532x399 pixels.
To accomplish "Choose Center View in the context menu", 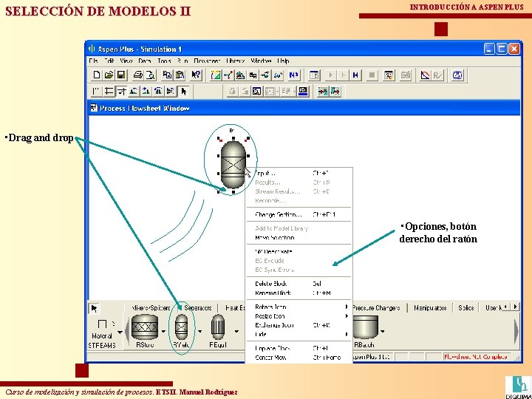I will point(299,358).
